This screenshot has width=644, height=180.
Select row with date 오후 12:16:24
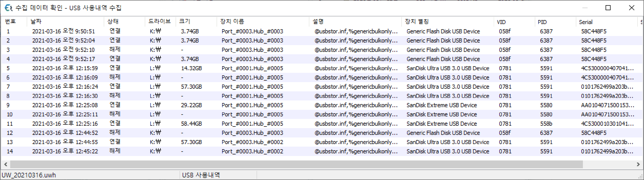pyautogui.click(x=322, y=87)
